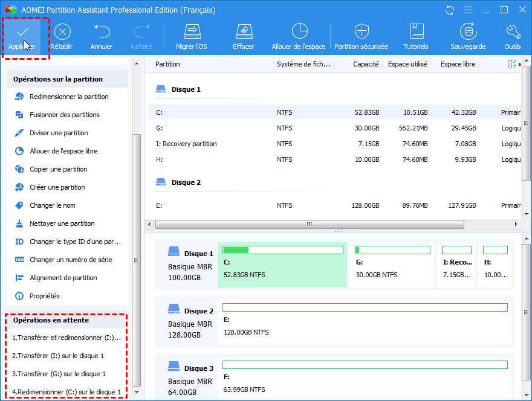Click Redimensionner la partition in sidebar
The image size is (532, 401).
click(69, 97)
